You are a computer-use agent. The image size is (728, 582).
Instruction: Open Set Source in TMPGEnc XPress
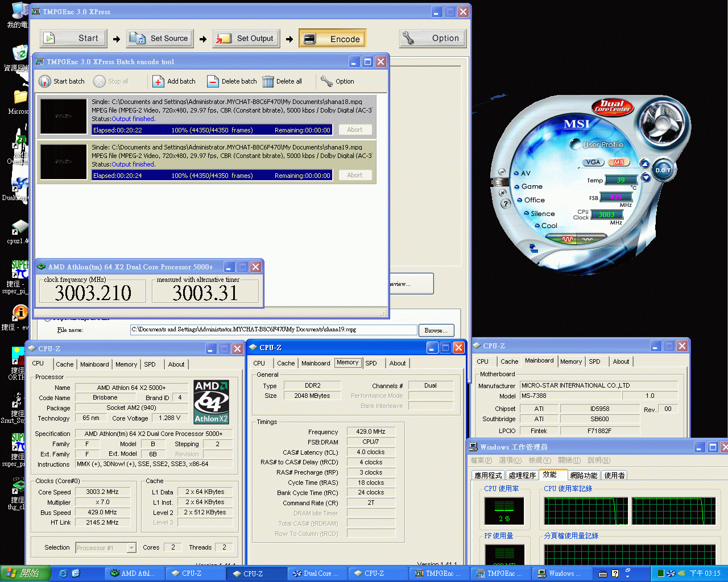(x=160, y=38)
